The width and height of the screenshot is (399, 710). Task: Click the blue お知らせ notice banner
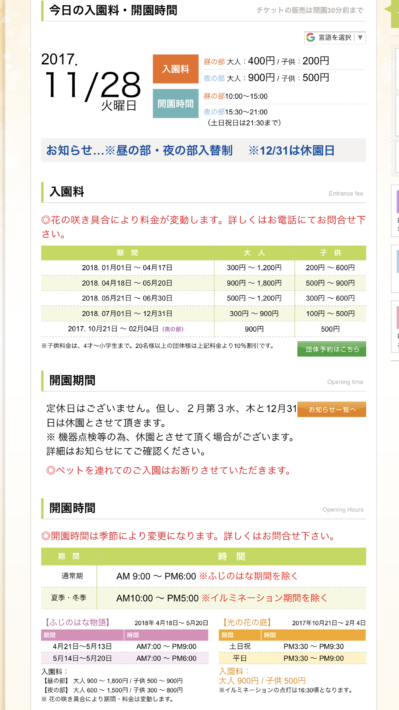(203, 150)
